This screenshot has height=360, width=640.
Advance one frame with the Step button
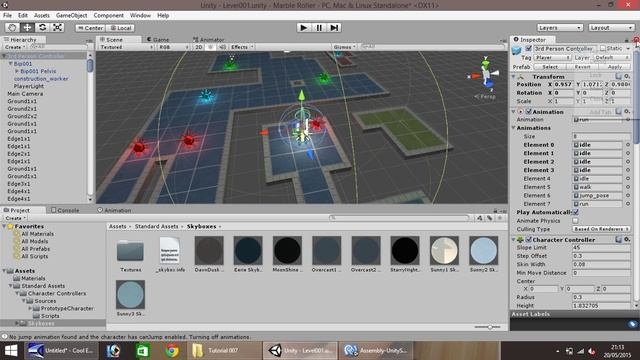[334, 27]
